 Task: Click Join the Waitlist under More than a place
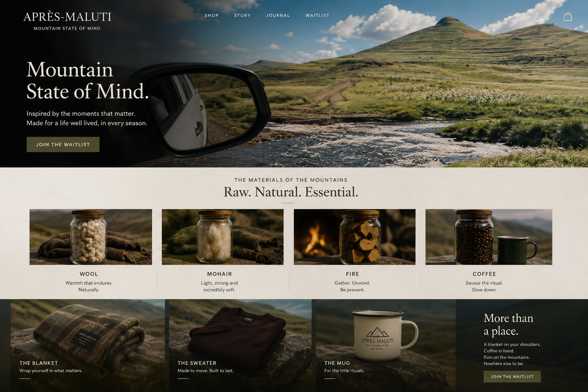coord(512,377)
